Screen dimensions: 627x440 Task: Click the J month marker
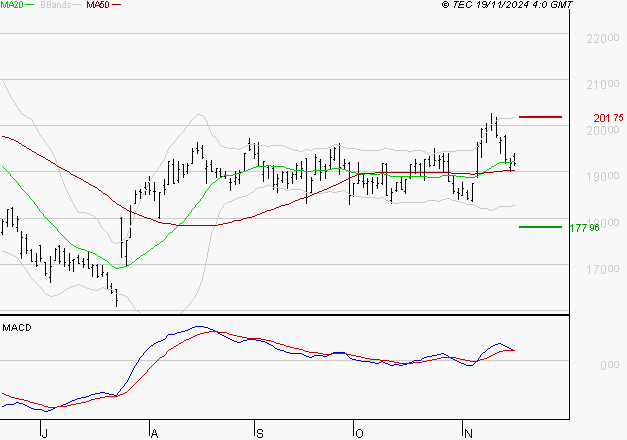pos(44,433)
